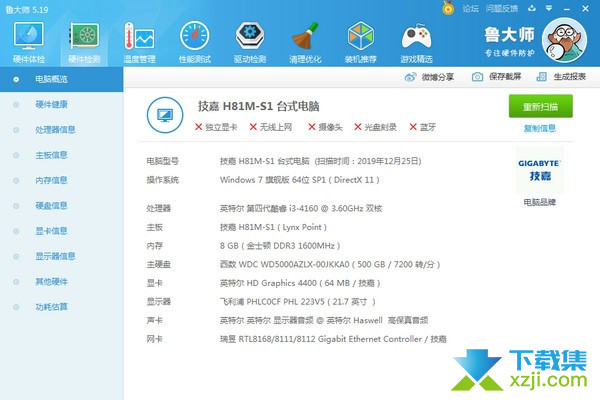Click 微博分享 share text
The image size is (600, 400).
coord(437,77)
